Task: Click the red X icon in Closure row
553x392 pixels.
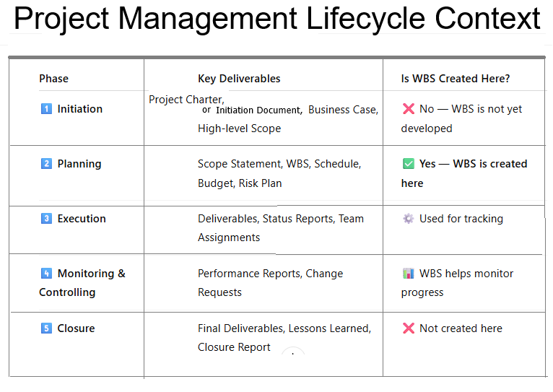Action: (408, 328)
